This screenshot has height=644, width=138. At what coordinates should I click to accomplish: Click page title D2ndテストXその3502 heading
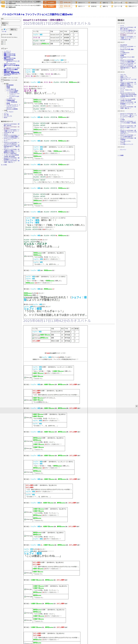[44, 20]
